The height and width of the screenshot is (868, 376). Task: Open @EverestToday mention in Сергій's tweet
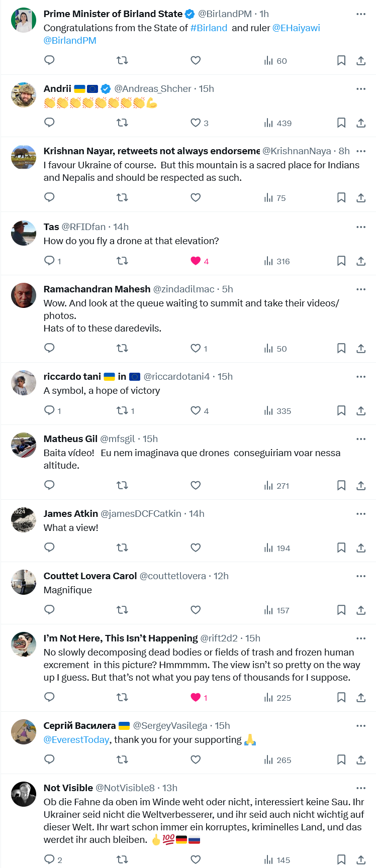tap(76, 740)
